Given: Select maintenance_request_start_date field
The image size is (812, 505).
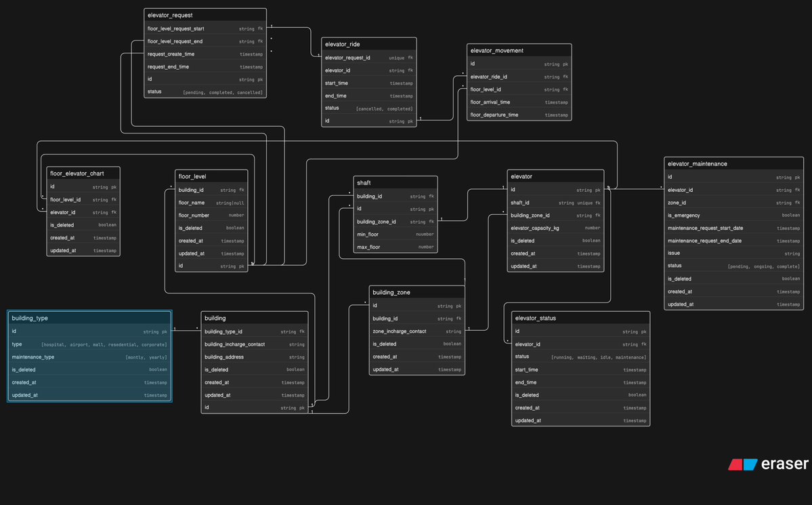Looking at the screenshot, I should point(734,228).
